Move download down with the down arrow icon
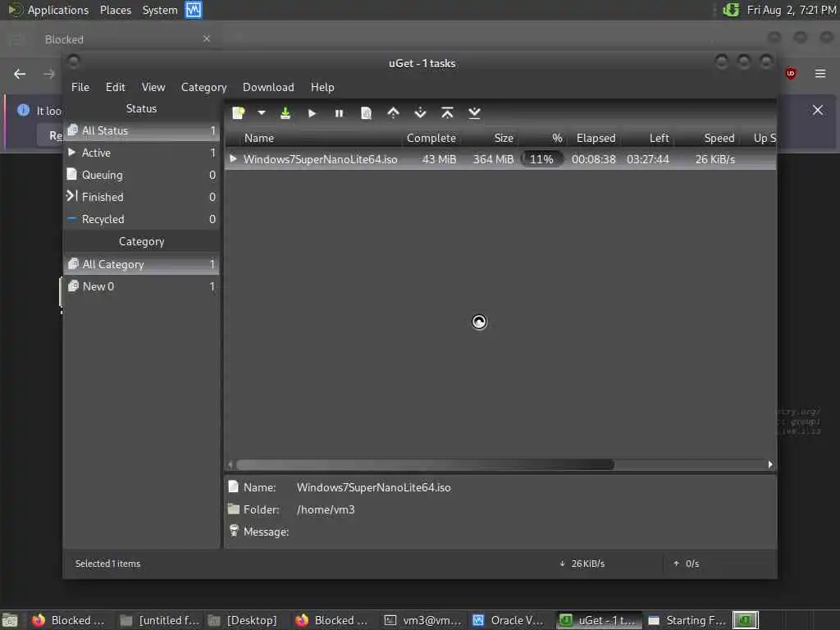 [421, 113]
